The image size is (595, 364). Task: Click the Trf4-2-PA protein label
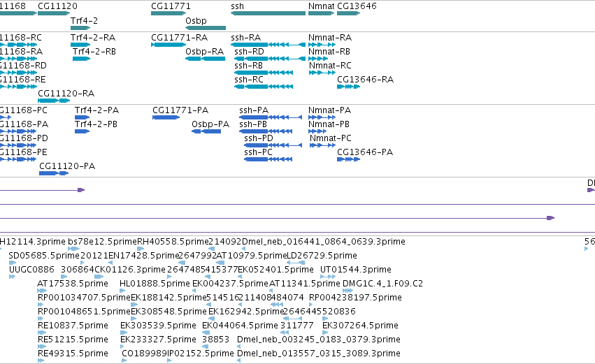coord(96,110)
